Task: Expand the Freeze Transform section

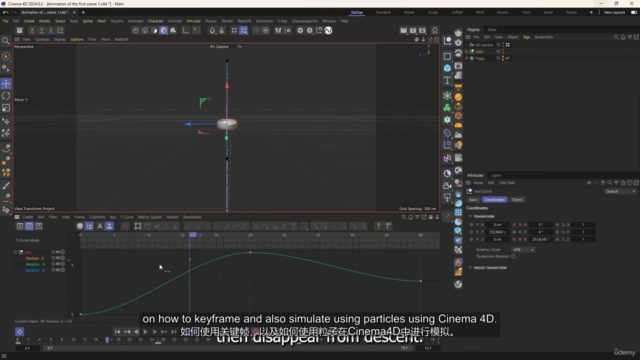Action: [471, 268]
